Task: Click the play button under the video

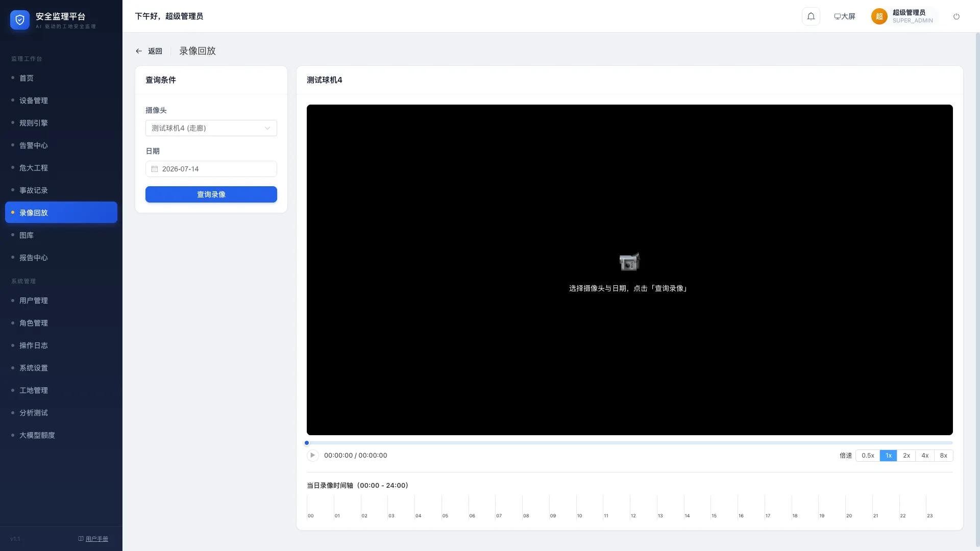Action: click(x=313, y=455)
